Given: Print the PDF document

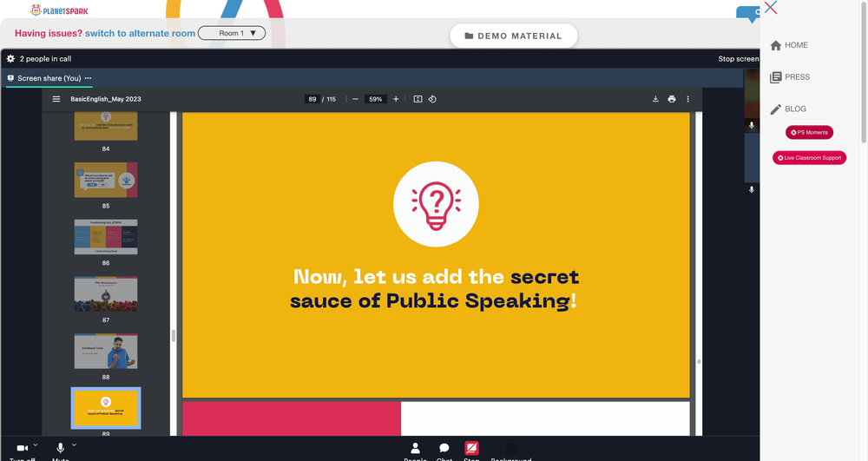Looking at the screenshot, I should 672,99.
